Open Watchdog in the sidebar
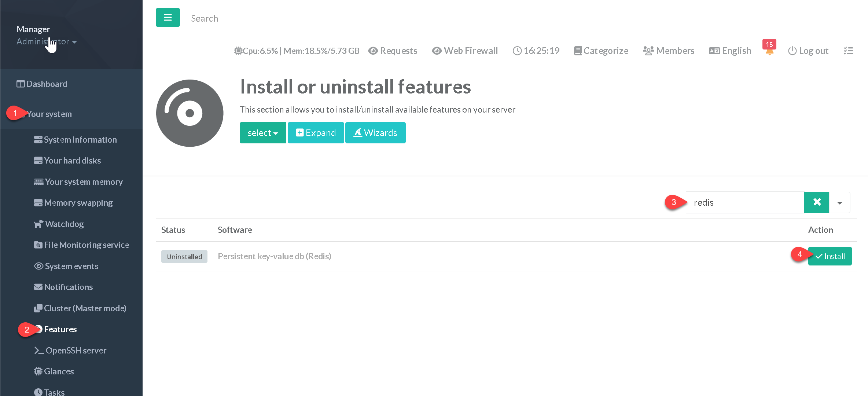This screenshot has height=396, width=868. [x=64, y=224]
